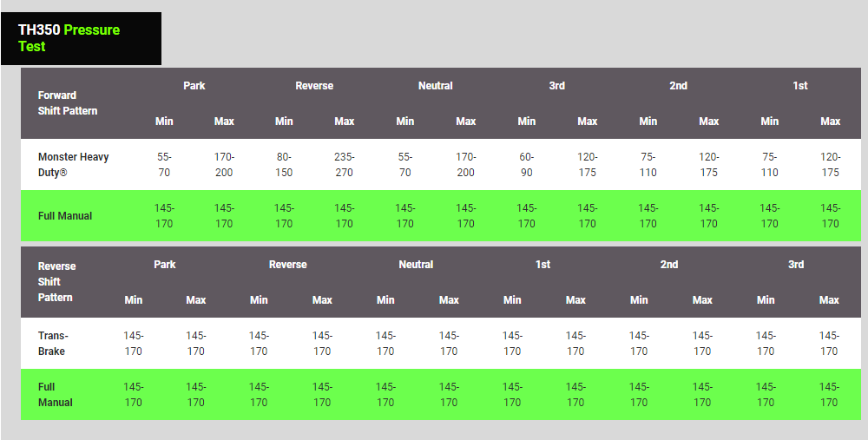Click Reverse column header in reverse table
868x440 pixels.
[288, 265]
